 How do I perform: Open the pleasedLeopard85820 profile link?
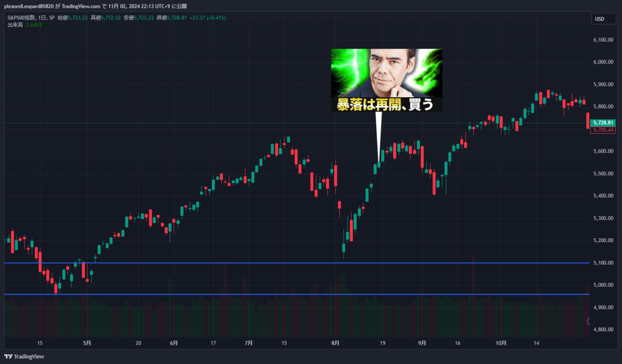click(29, 6)
